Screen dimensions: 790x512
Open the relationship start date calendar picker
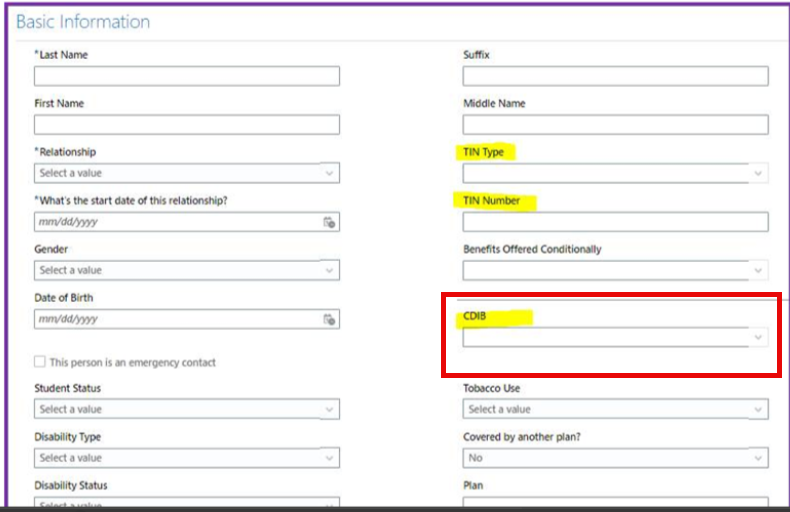(x=329, y=222)
